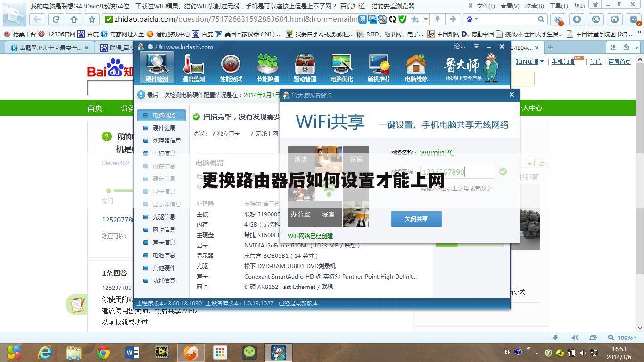Expand the 我的知道 dropdown on Baidu page
The height and width of the screenshot is (362, 644).
[x=542, y=62]
